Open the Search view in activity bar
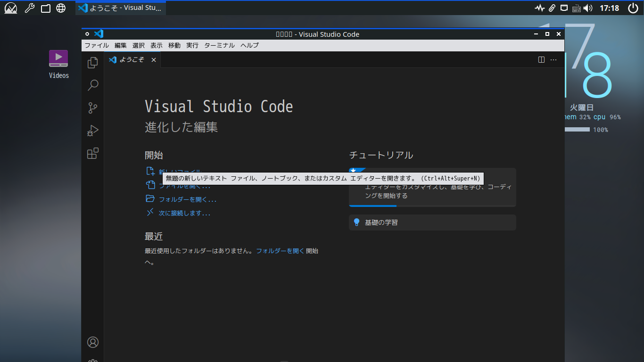This screenshot has height=362, width=644. click(93, 85)
